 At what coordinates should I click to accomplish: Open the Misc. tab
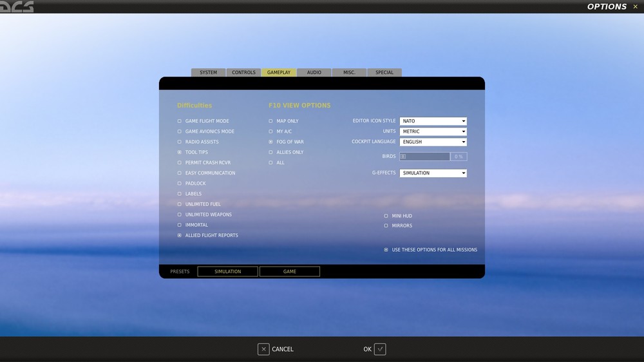(349, 72)
